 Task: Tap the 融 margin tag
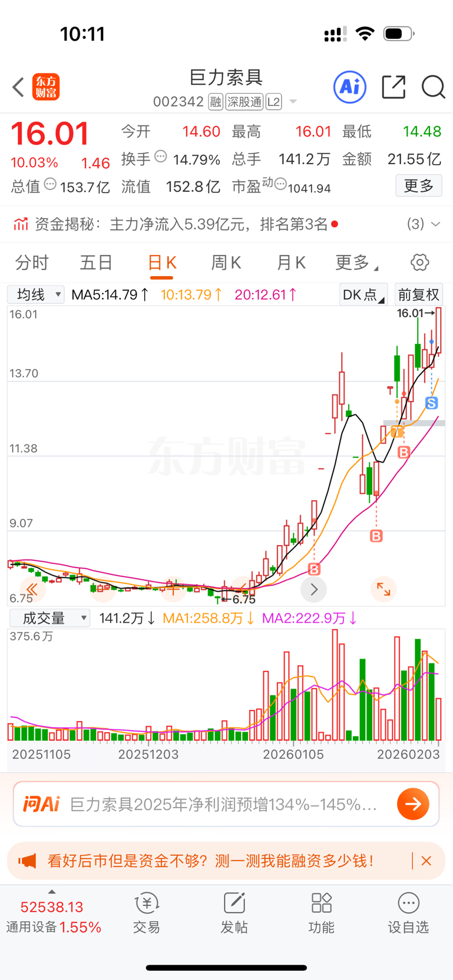pos(216,102)
